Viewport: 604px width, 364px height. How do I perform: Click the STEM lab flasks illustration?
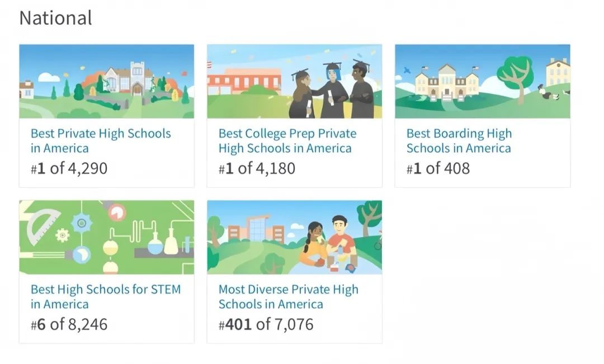107,237
